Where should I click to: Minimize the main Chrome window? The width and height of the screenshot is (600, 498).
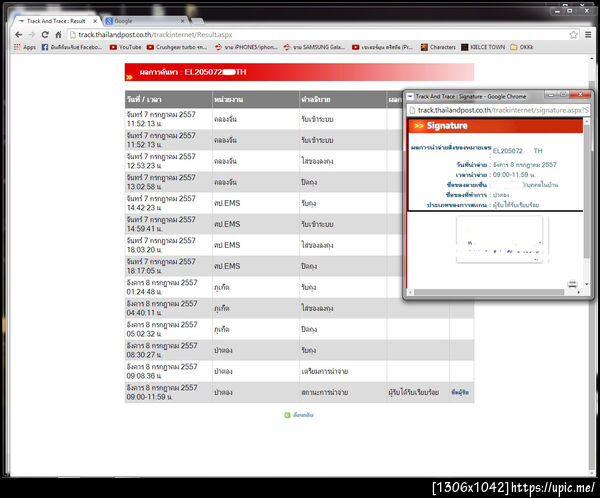click(557, 11)
